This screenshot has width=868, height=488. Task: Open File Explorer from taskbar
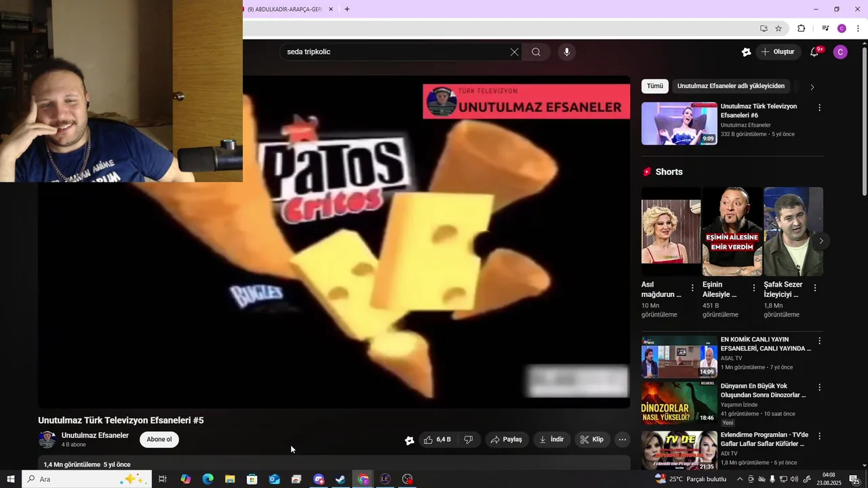(230, 479)
